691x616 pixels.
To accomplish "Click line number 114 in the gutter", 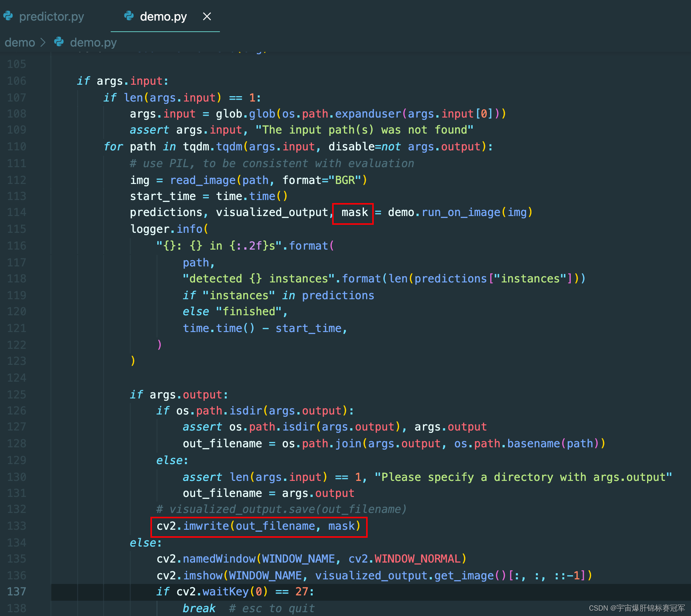I will click(17, 212).
